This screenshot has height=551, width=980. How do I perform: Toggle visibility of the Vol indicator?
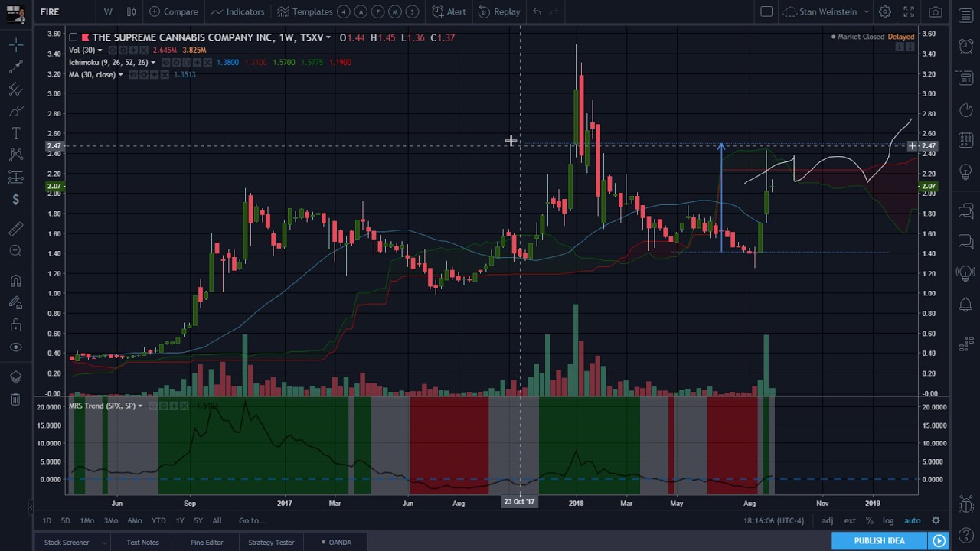coord(114,50)
